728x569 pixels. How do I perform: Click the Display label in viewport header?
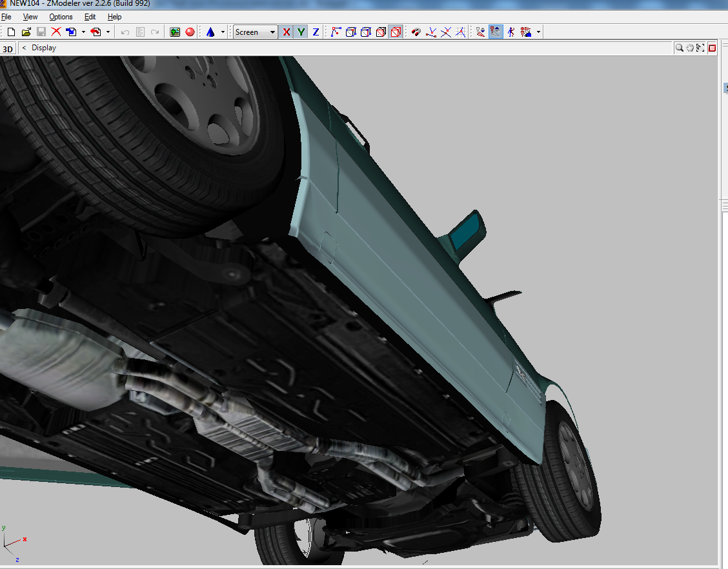click(44, 48)
